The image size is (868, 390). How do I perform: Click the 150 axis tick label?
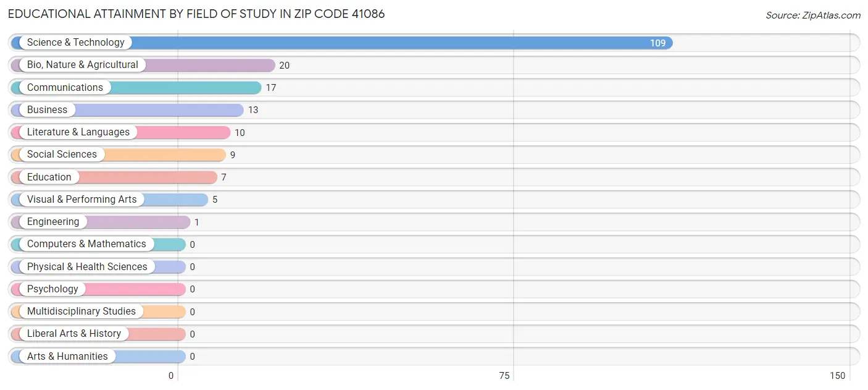tap(837, 376)
